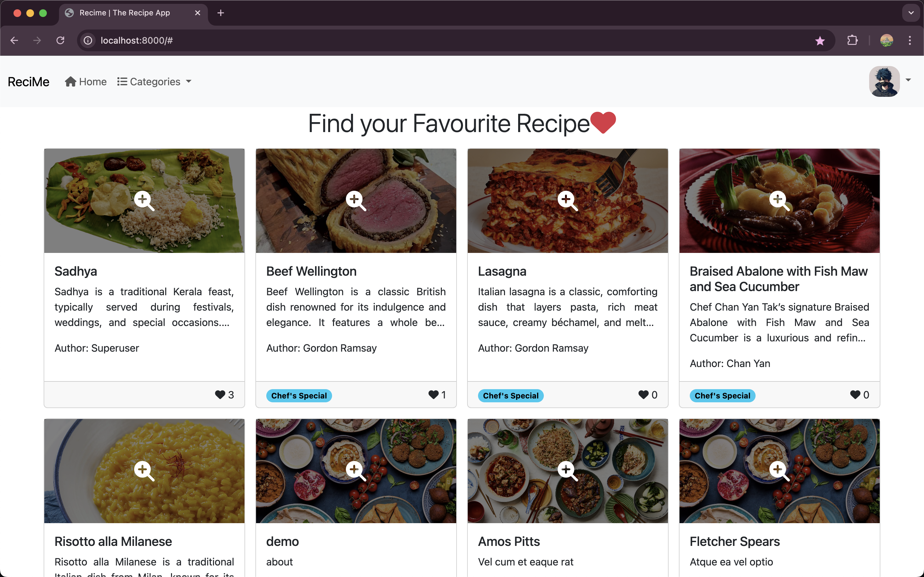
Task: Open the Beef Wellington zoom magnifier icon
Action: tap(355, 200)
